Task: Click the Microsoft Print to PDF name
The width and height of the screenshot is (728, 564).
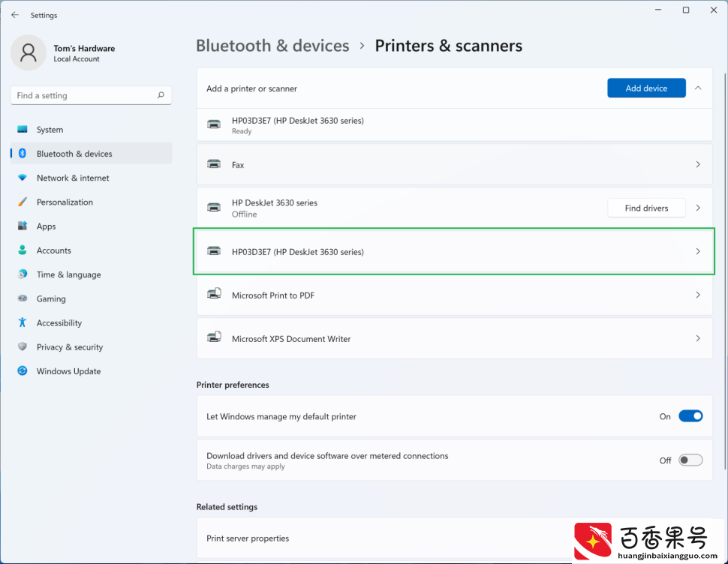Action: pyautogui.click(x=273, y=295)
